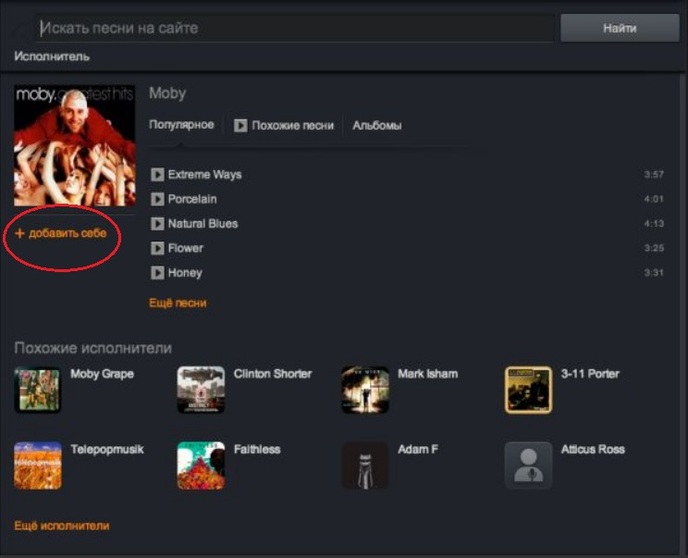Screen dimensions: 688x558
Task: Click the plus icon beside добавить себе
Action: (20, 233)
